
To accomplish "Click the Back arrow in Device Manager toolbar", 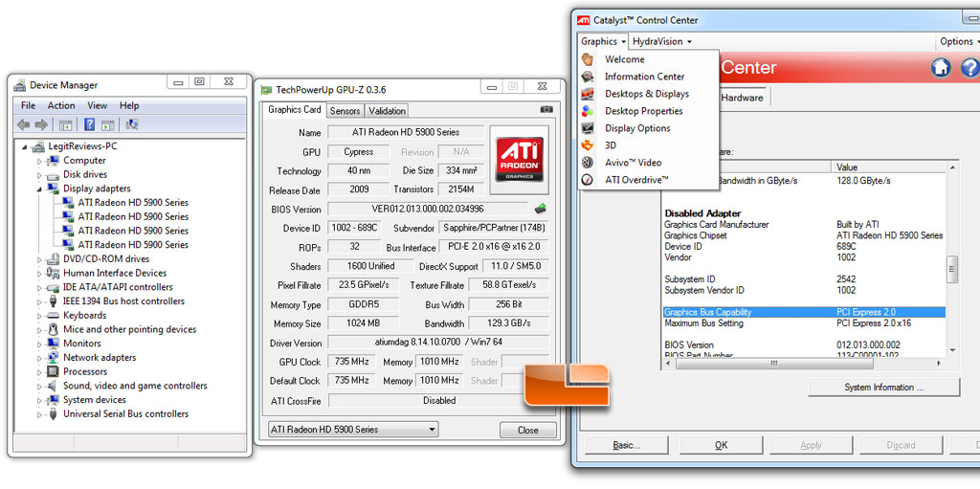I will pos(24,124).
